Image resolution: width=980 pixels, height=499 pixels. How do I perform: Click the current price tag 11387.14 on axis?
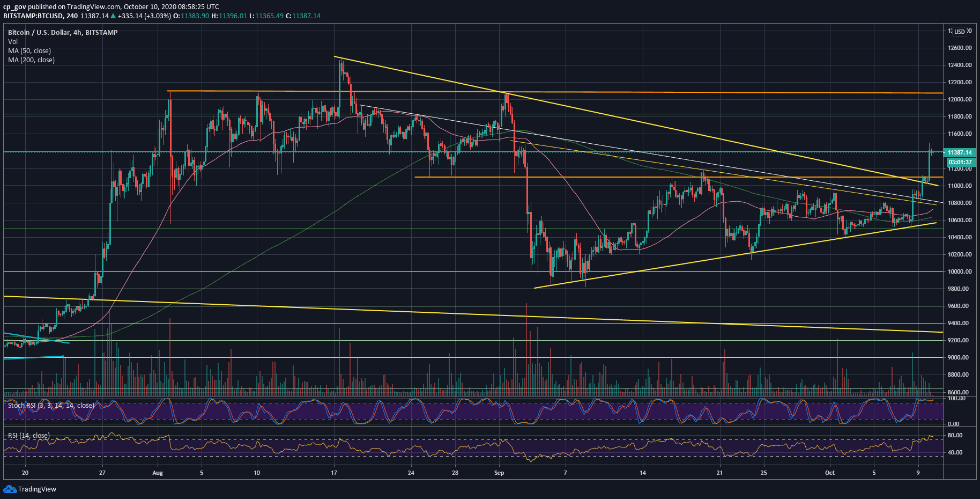click(960, 152)
